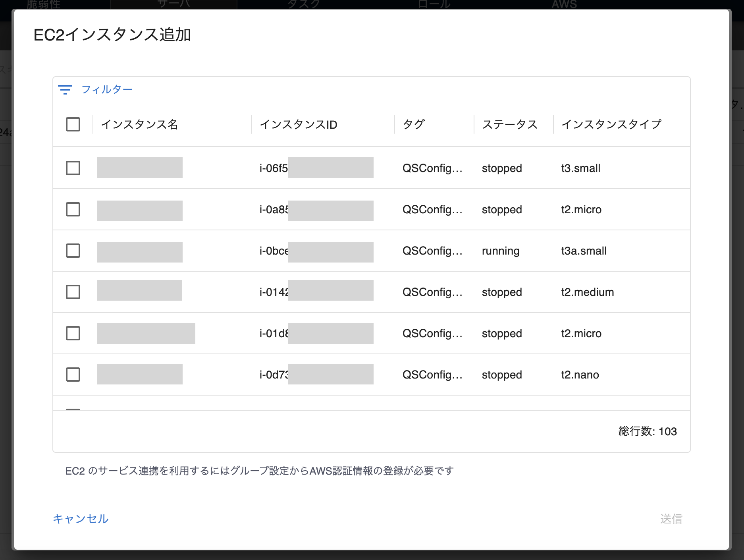Sort by the インスタンスID column header
744x560 pixels.
click(299, 124)
